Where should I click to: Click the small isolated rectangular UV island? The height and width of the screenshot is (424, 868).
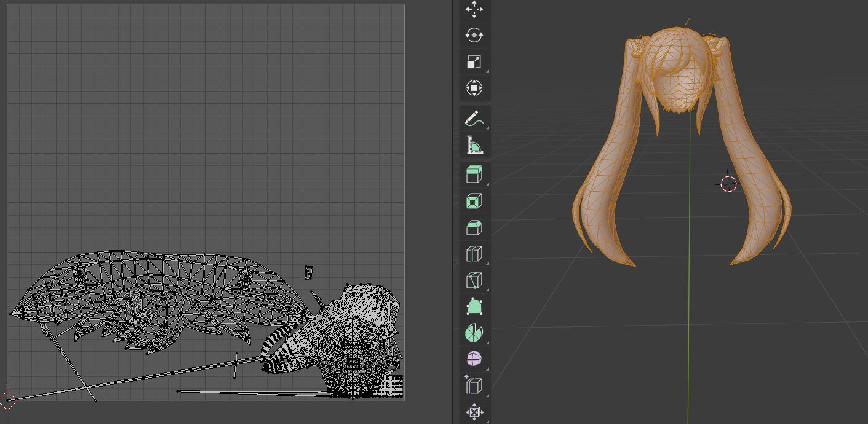coord(309,272)
